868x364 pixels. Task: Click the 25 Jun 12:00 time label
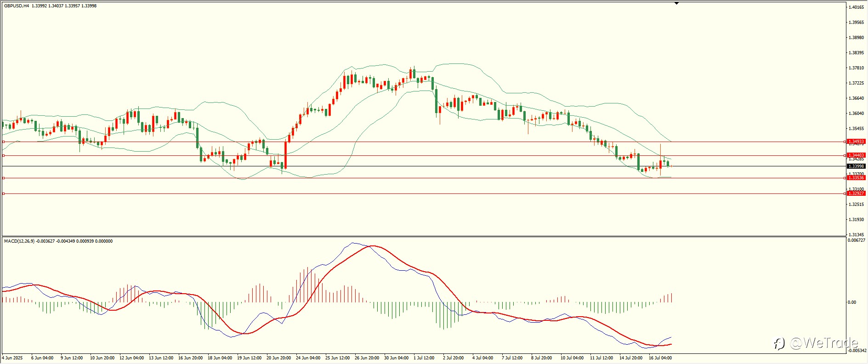(x=338, y=358)
